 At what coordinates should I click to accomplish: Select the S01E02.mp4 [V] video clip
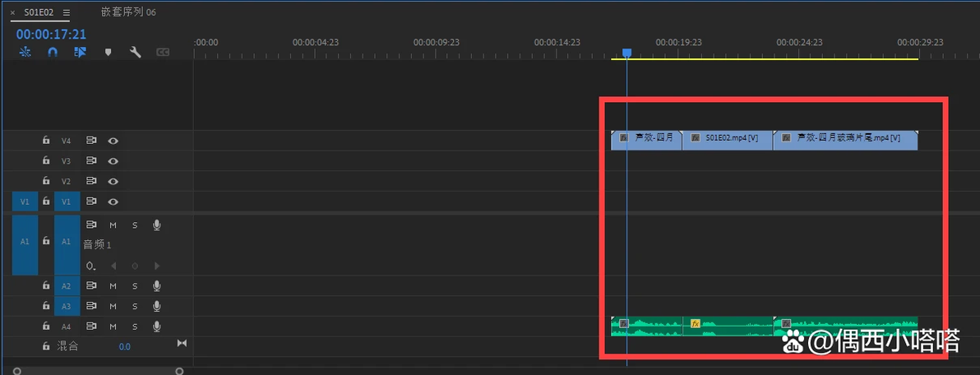click(728, 140)
